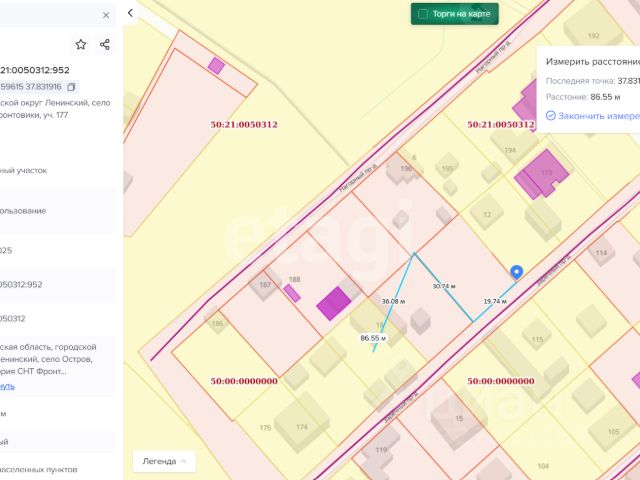Copy coordinates with copy icon
640x480 pixels.
[x=71, y=87]
